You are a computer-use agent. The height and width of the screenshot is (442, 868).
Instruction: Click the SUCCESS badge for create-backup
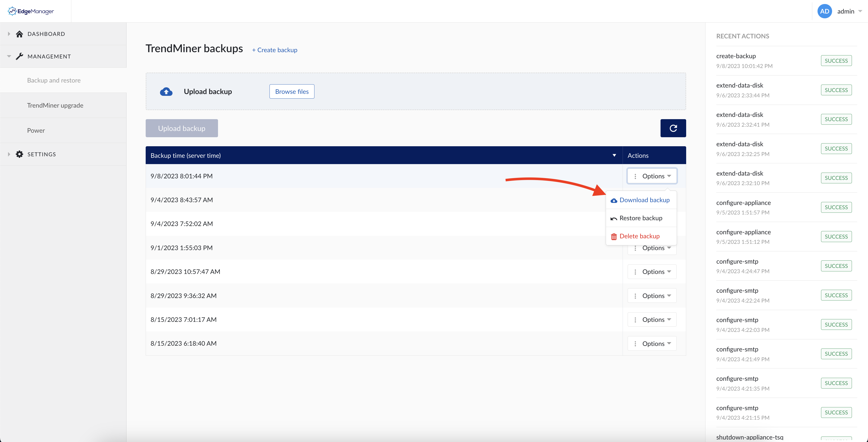(836, 60)
